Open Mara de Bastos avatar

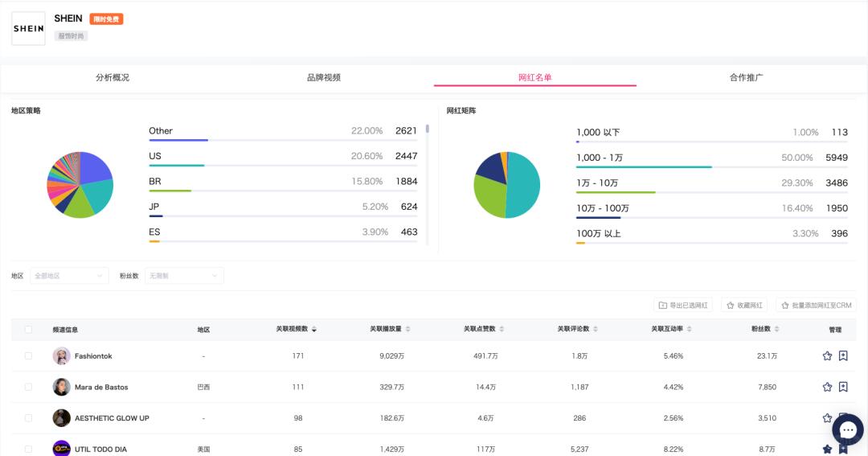(61, 387)
